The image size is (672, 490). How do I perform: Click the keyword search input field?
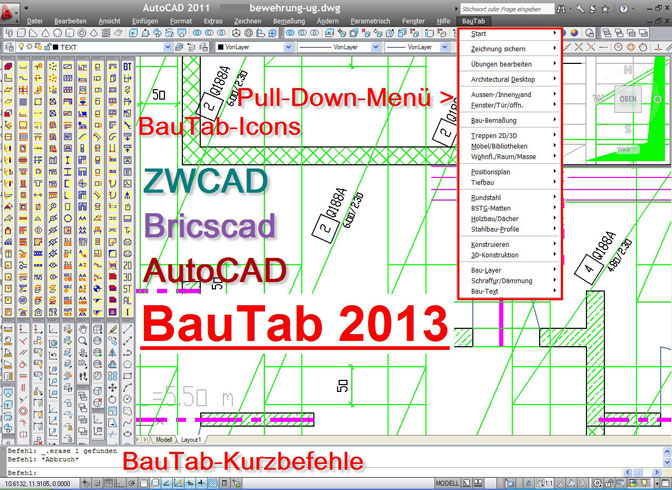coord(507,9)
